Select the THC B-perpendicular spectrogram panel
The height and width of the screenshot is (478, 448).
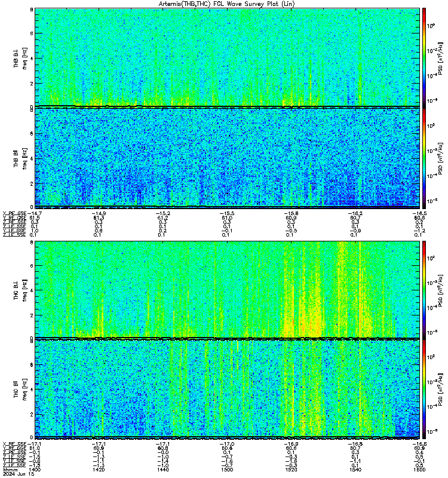click(227, 289)
